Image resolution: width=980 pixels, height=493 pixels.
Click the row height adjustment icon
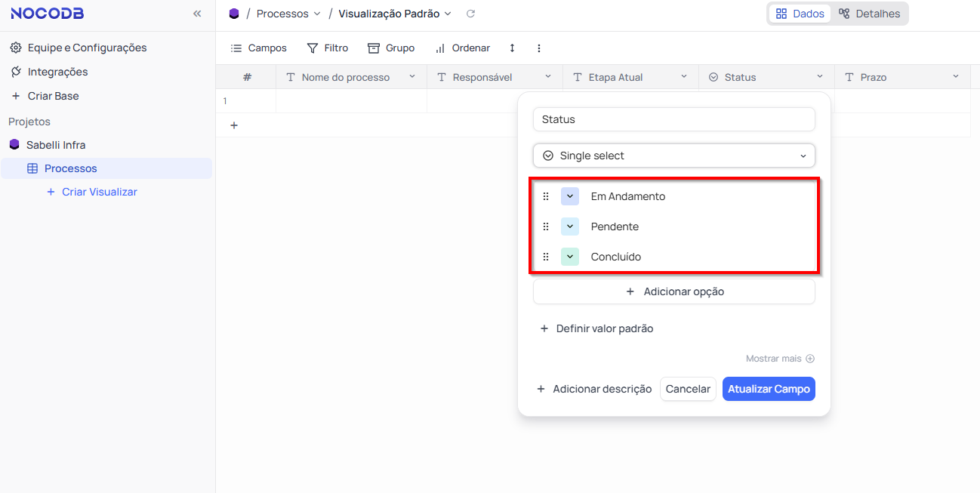coord(512,48)
